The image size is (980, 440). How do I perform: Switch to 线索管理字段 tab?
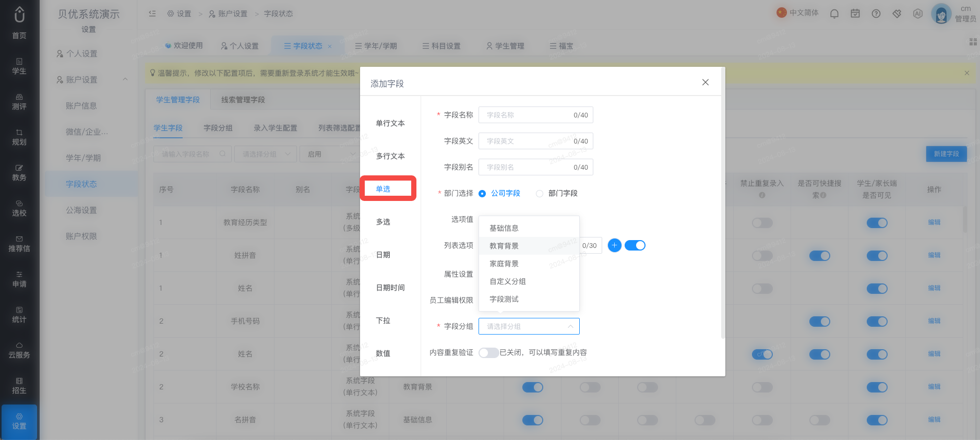(243, 100)
